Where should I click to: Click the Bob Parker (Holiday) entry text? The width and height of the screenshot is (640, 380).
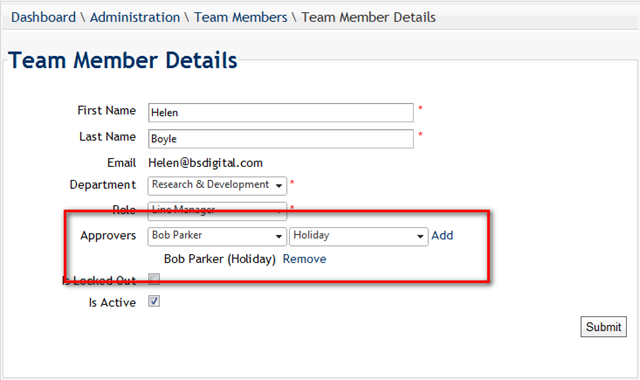pos(220,259)
